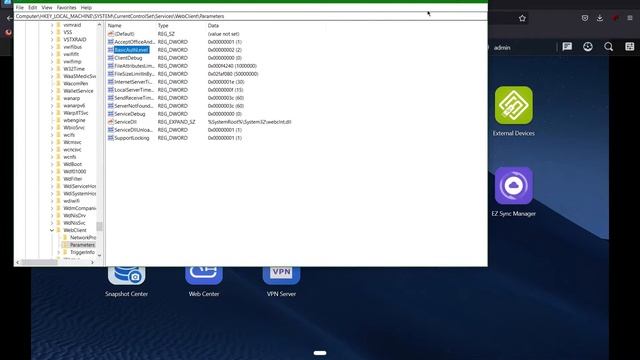Open the Help menu
This screenshot has height=360, width=640.
click(86, 7)
